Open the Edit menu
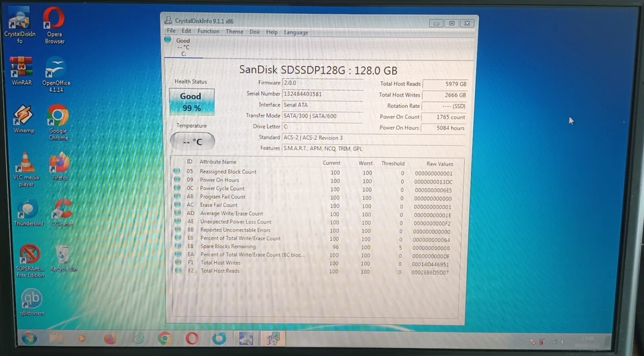The image size is (644, 356). [186, 31]
